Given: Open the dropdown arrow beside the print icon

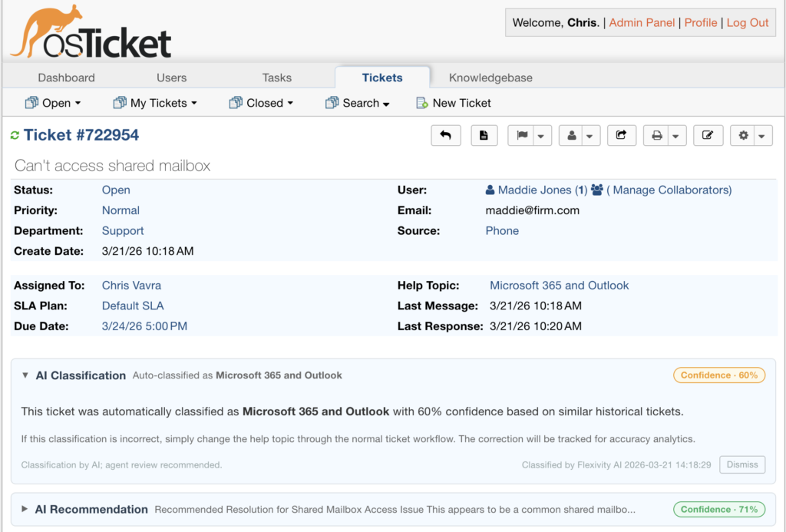Looking at the screenshot, I should point(676,136).
